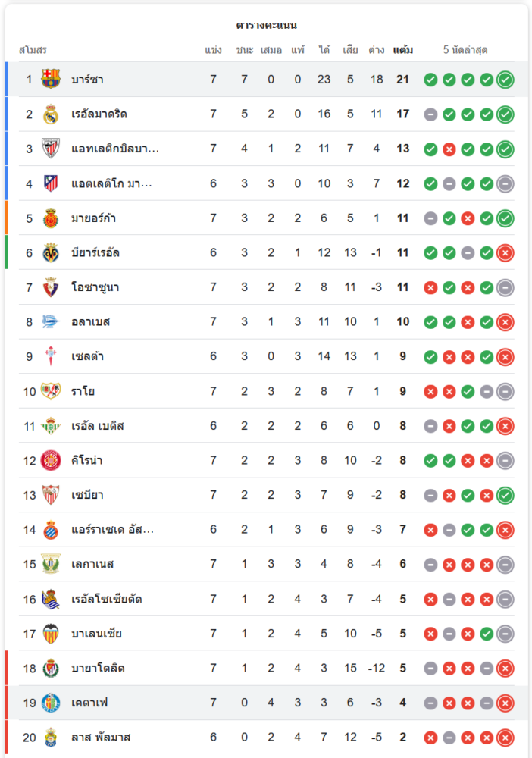Click Barcelona's latest match win indicator
Screen dimensions: 532x758
click(x=505, y=80)
